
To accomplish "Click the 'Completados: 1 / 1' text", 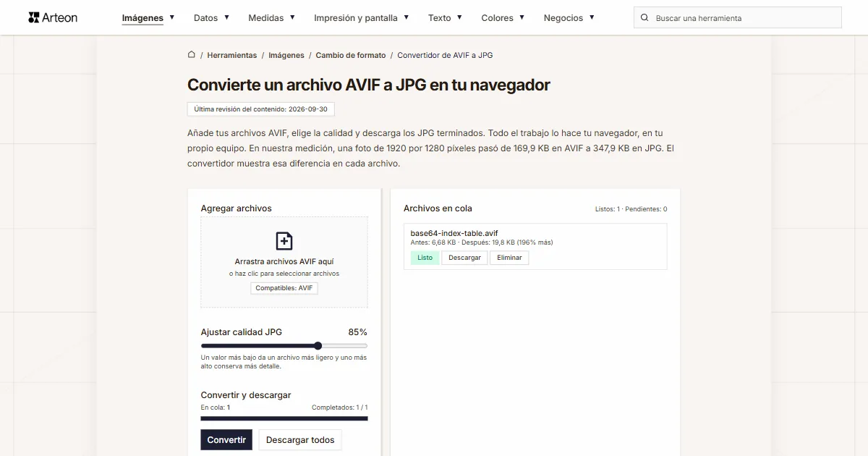I will tap(339, 408).
